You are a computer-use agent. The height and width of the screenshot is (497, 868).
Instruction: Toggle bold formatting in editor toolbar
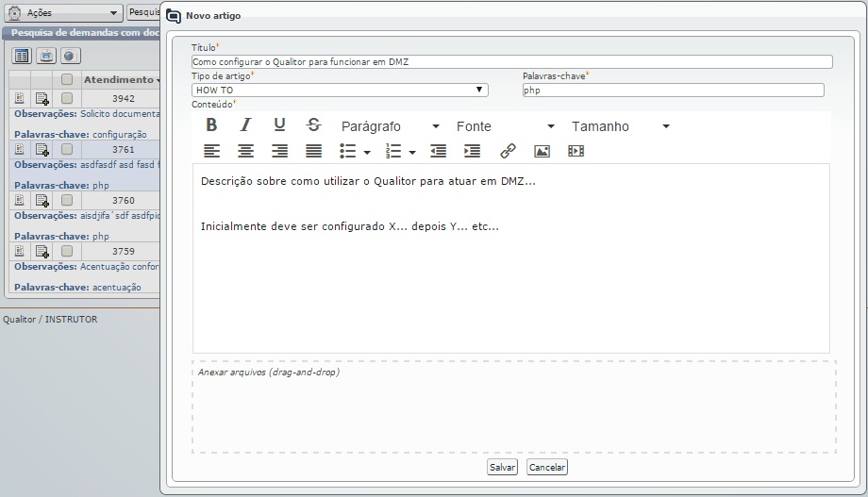pos(211,125)
